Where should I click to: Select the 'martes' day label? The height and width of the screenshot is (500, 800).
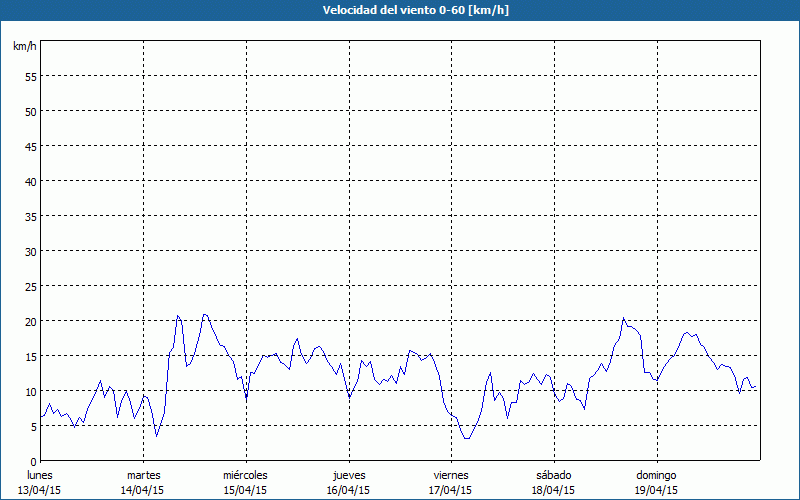click(x=144, y=475)
